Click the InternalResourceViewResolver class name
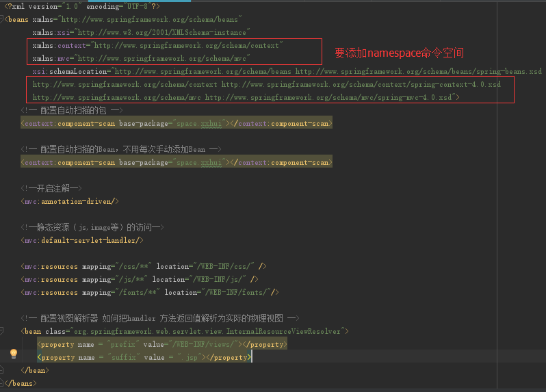This screenshot has height=392, width=546. (283, 331)
